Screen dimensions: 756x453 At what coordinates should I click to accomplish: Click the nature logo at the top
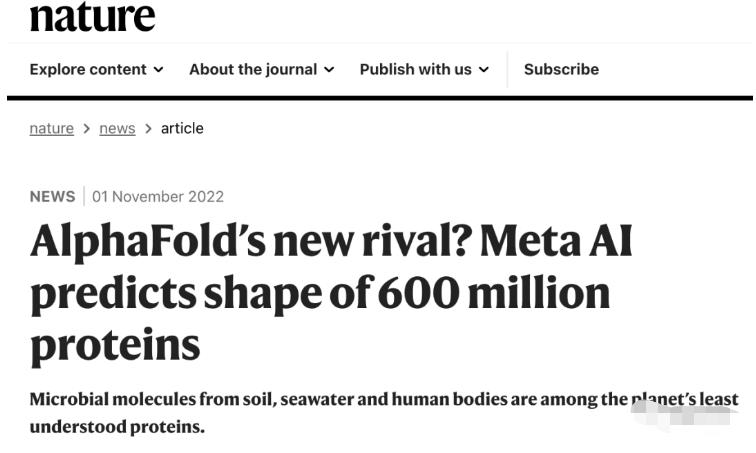point(92,16)
